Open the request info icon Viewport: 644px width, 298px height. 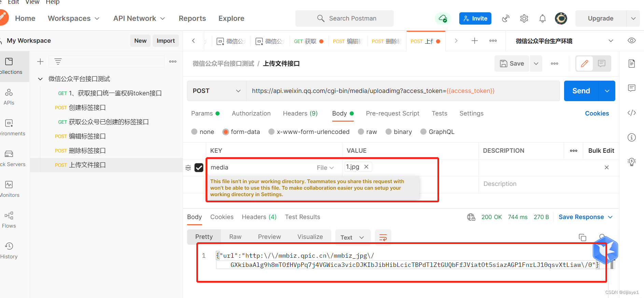(x=632, y=137)
